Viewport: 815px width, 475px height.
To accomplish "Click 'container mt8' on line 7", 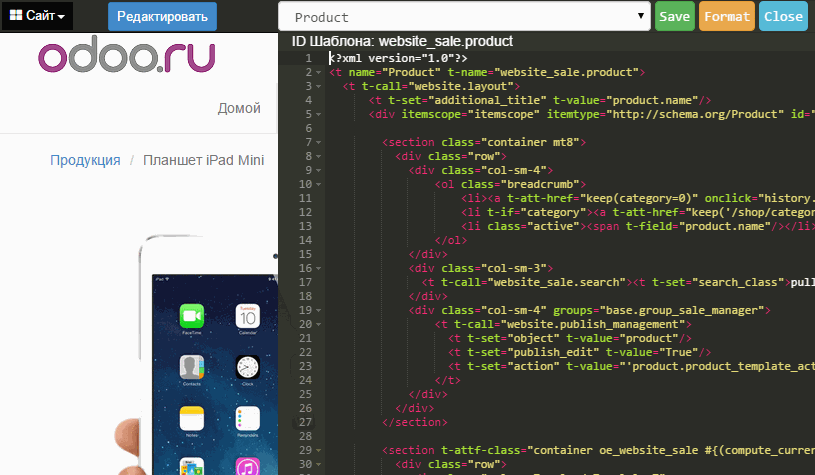I will click(x=530, y=142).
